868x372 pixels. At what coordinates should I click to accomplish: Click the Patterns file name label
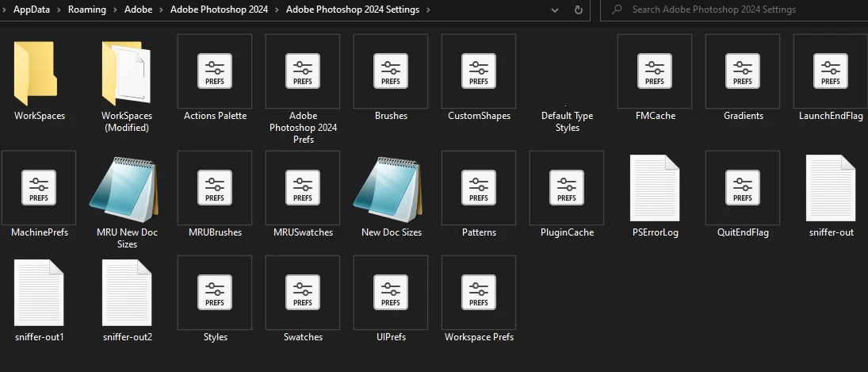click(x=479, y=232)
